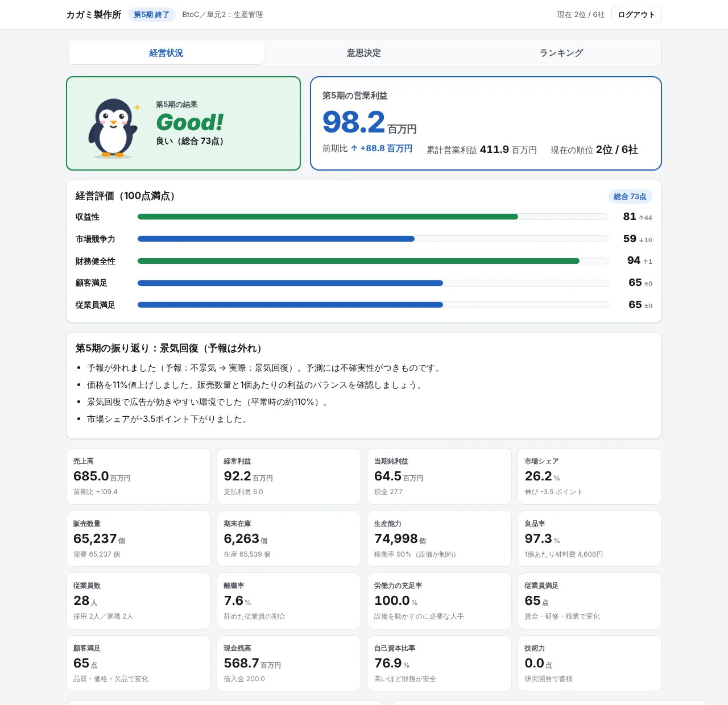Click the 98.2 百万円 operating profit value
The height and width of the screenshot is (705, 728).
pyautogui.click(x=370, y=122)
